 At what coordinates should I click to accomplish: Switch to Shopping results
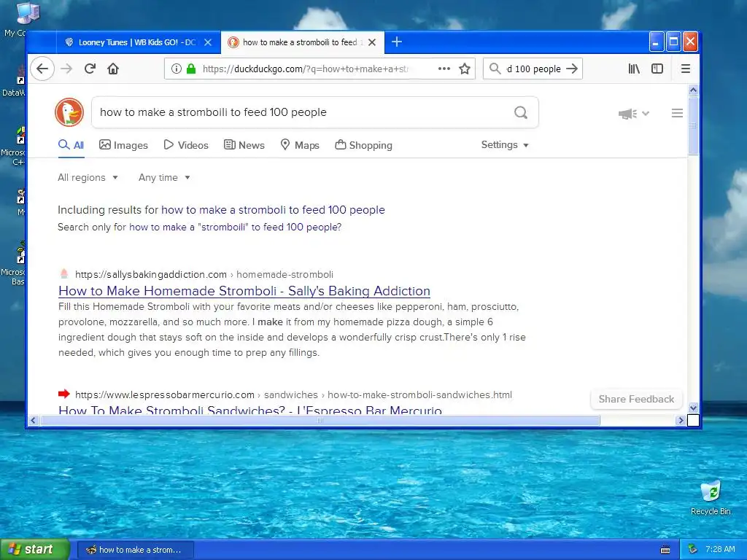point(363,145)
